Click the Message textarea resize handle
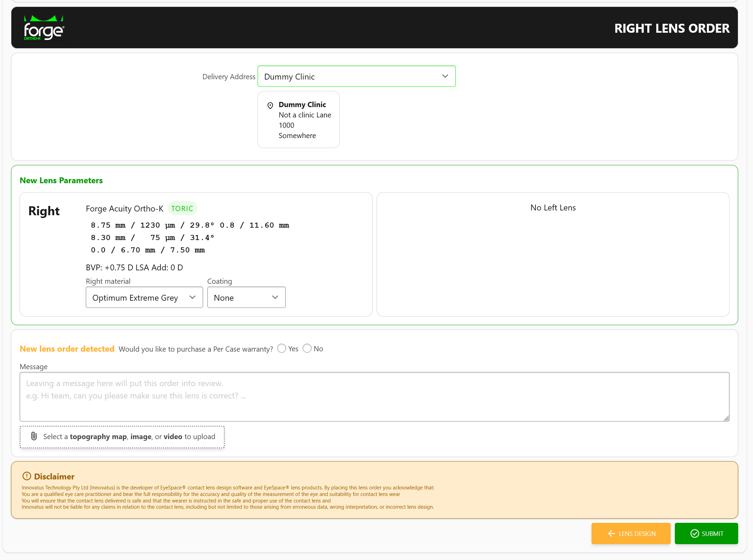Viewport: 753px width, 560px height. (726, 418)
